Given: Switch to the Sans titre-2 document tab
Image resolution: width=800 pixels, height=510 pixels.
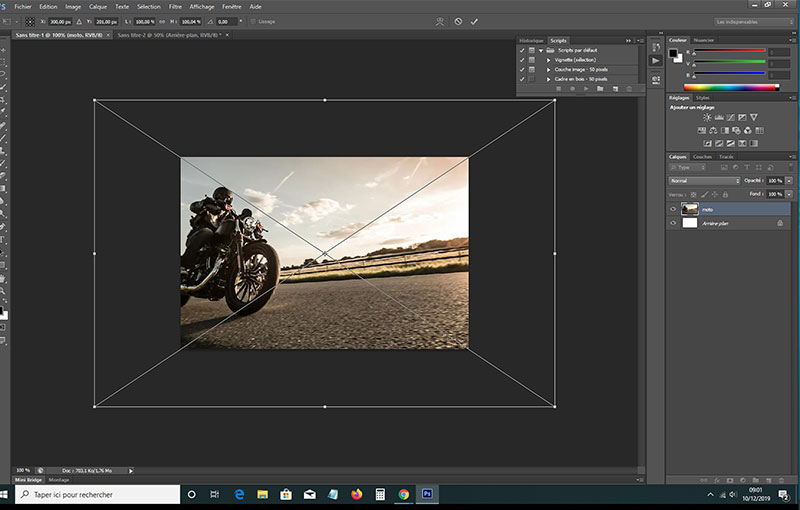Looking at the screenshot, I should point(167,34).
